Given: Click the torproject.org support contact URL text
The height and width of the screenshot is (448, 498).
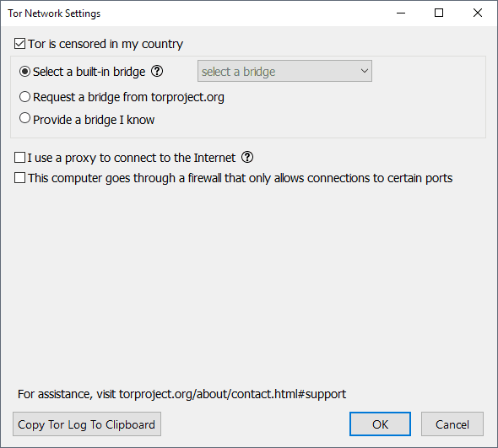Looking at the screenshot, I should pos(232,394).
